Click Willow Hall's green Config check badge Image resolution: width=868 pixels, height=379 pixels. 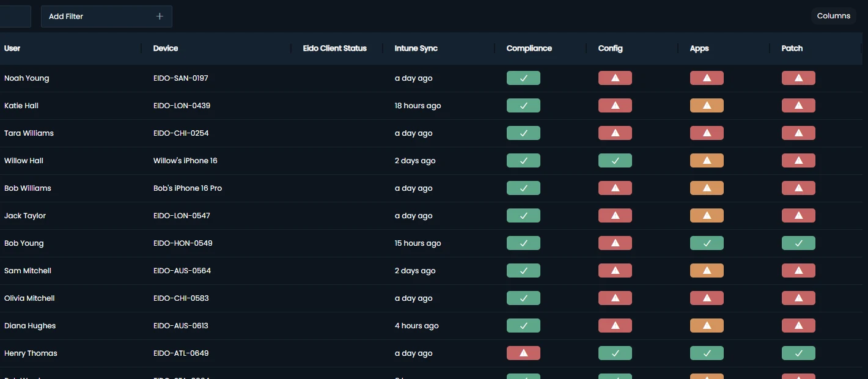(615, 161)
